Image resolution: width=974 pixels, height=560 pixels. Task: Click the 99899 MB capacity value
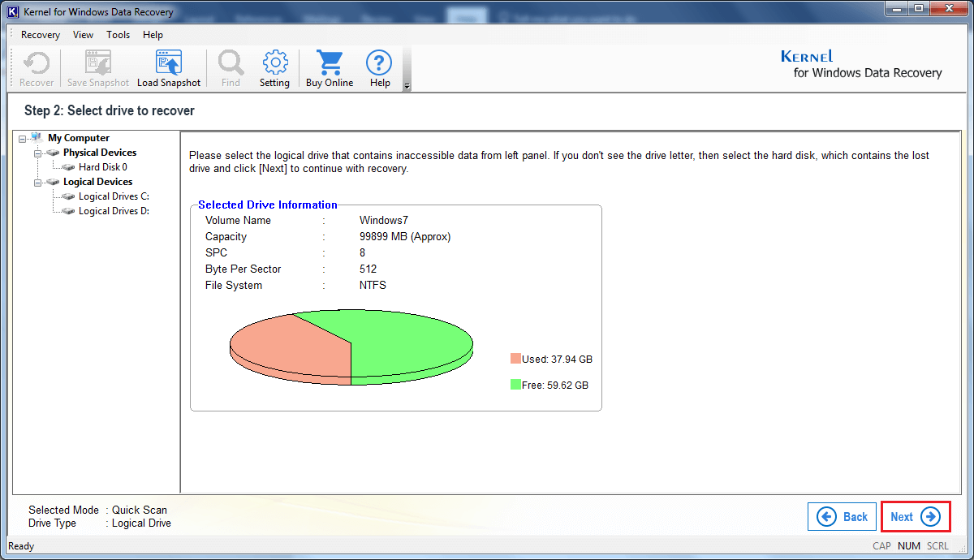(405, 236)
